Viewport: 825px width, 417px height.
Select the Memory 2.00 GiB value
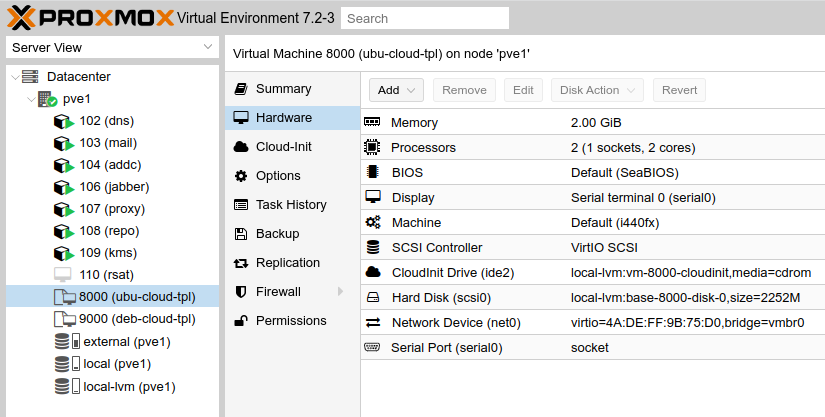click(596, 123)
